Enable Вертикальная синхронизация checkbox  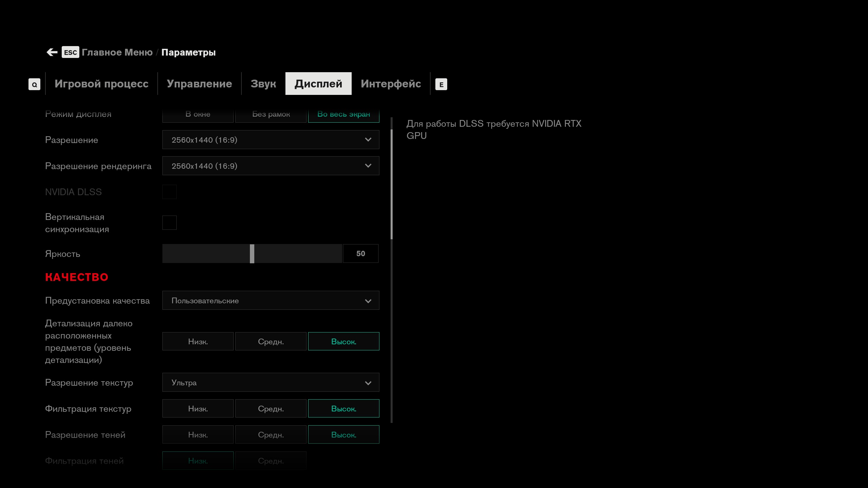[x=170, y=223]
